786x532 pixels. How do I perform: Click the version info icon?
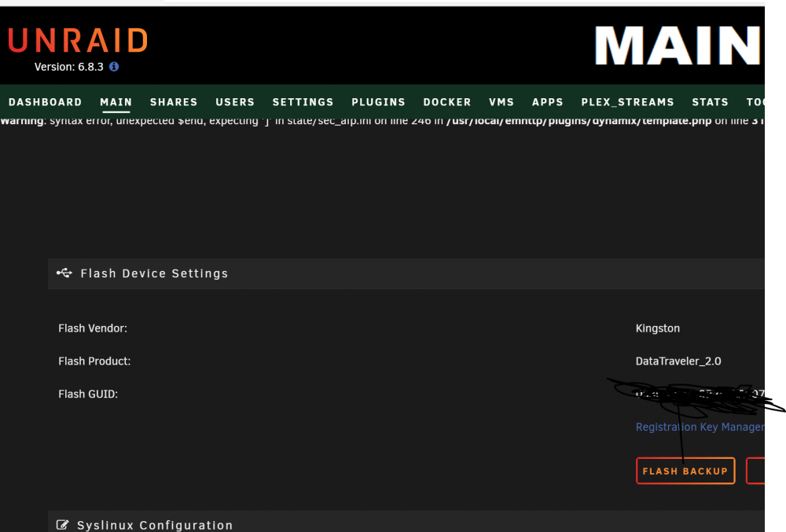click(114, 67)
